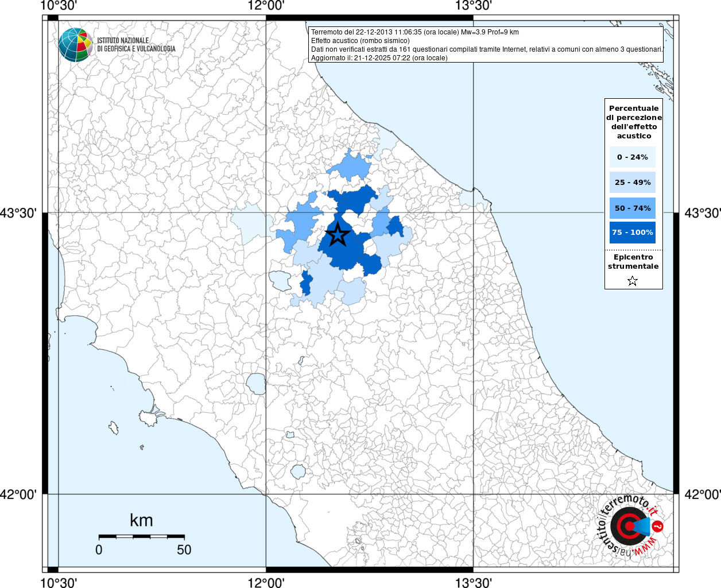Click the left 42°00' latitude label

click(18, 494)
